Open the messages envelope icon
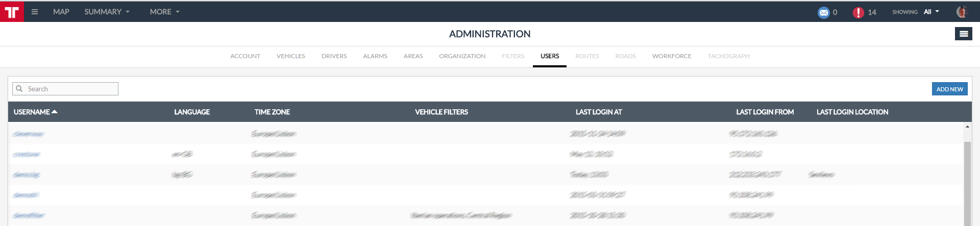The width and height of the screenshot is (980, 226). (823, 12)
